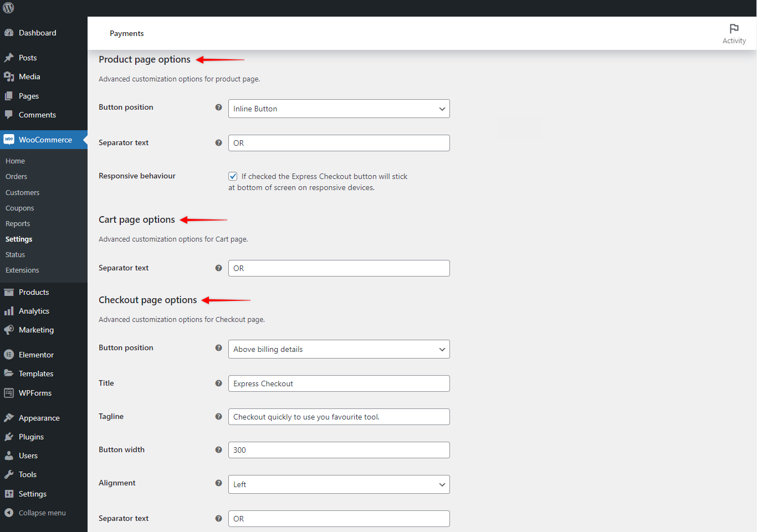This screenshot has height=532, width=757.
Task: Click help icon beside Alignment
Action: [219, 483]
